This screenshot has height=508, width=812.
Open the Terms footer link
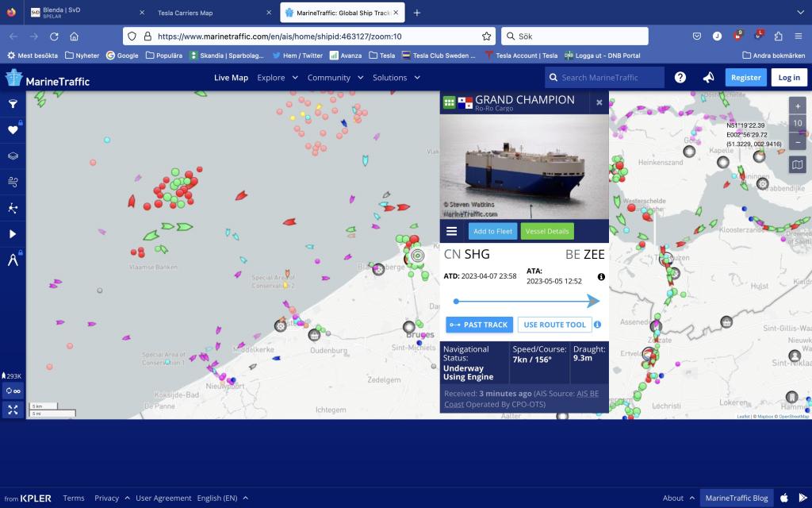74,498
